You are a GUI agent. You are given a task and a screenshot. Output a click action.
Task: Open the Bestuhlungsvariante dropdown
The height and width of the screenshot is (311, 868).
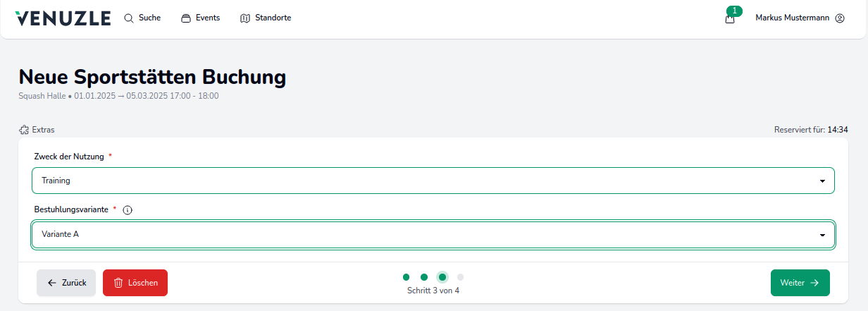point(433,235)
